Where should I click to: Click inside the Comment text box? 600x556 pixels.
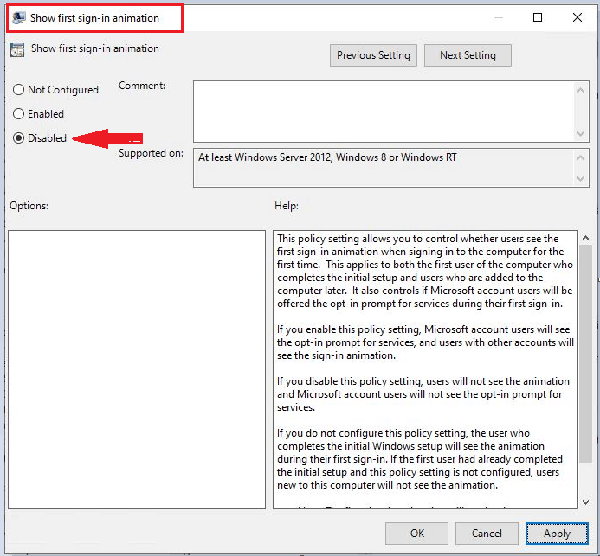(x=380, y=110)
